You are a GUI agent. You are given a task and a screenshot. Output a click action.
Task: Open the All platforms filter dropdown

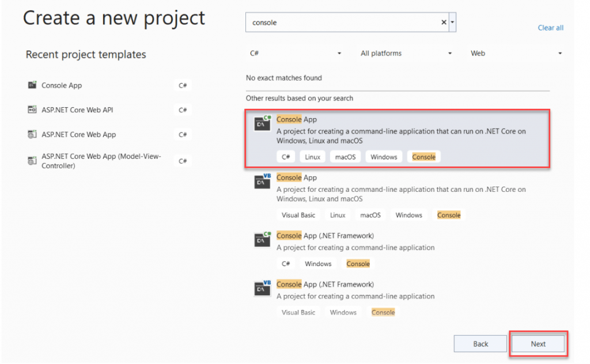pyautogui.click(x=406, y=54)
